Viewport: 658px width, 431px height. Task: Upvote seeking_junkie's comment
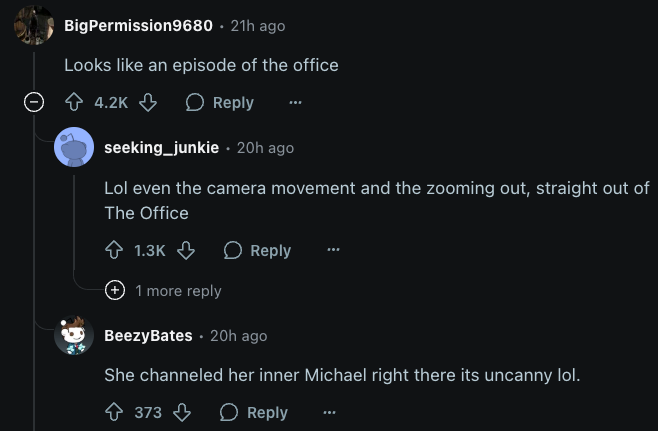pos(114,250)
